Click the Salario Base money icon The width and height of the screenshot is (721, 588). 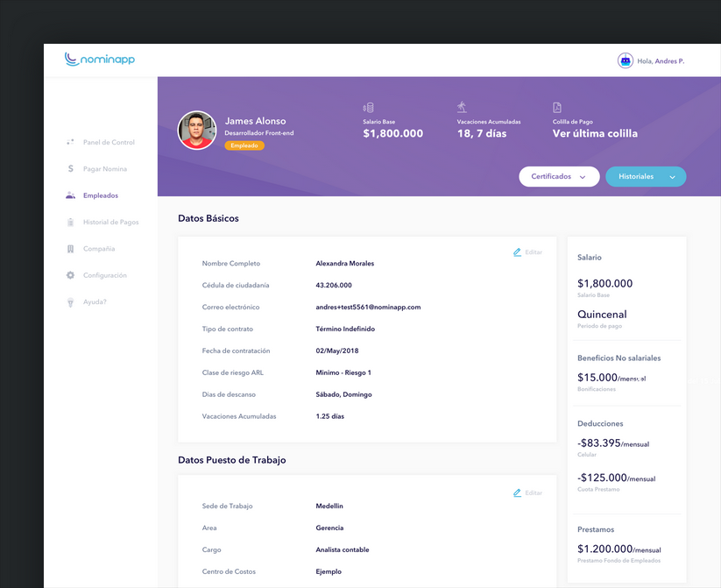(x=368, y=108)
